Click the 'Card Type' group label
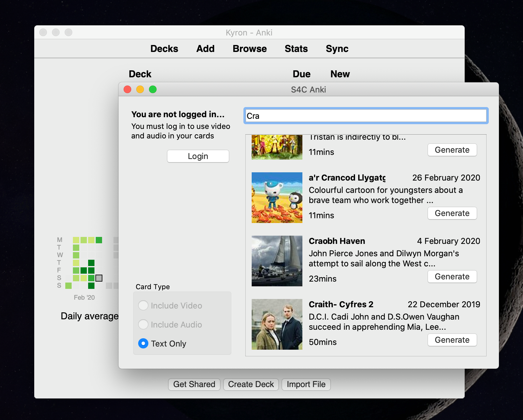The height and width of the screenshot is (420, 523). (153, 287)
